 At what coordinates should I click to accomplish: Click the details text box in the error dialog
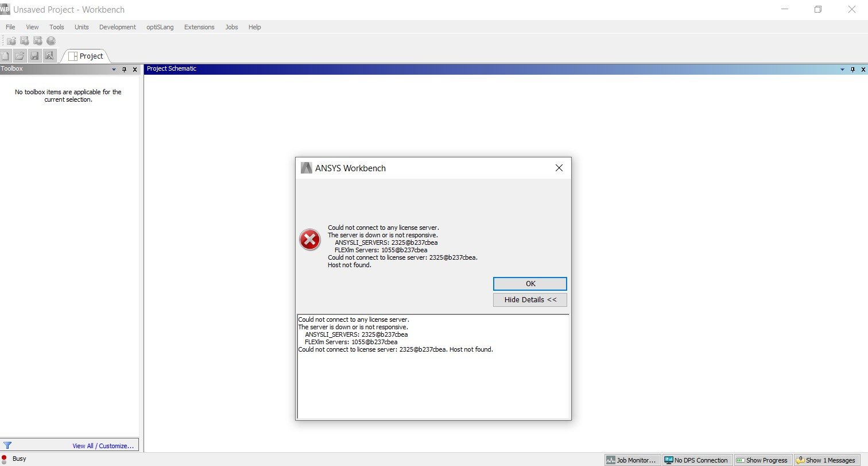tap(433, 367)
